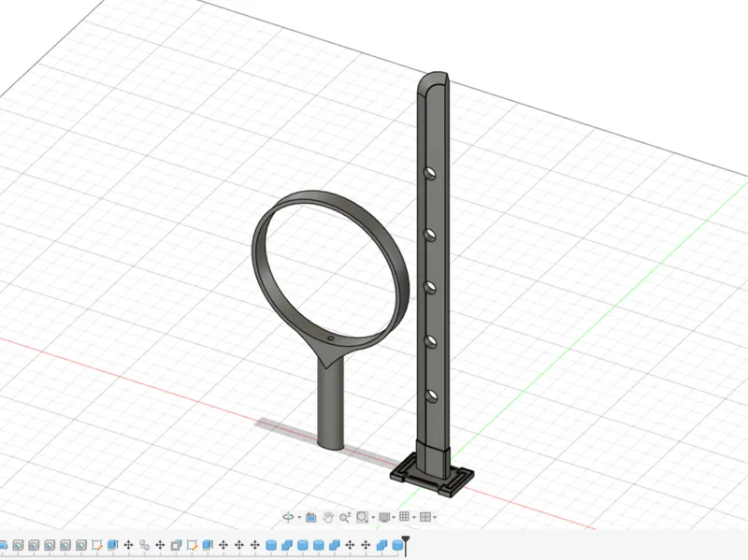The width and height of the screenshot is (748, 560).
Task: Select the timeline end playhead marker
Action: pyautogui.click(x=406, y=545)
